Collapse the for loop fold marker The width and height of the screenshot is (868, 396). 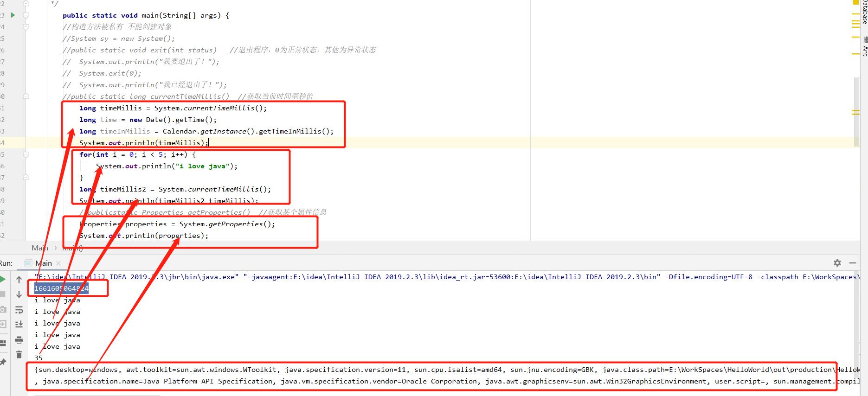[x=26, y=154]
